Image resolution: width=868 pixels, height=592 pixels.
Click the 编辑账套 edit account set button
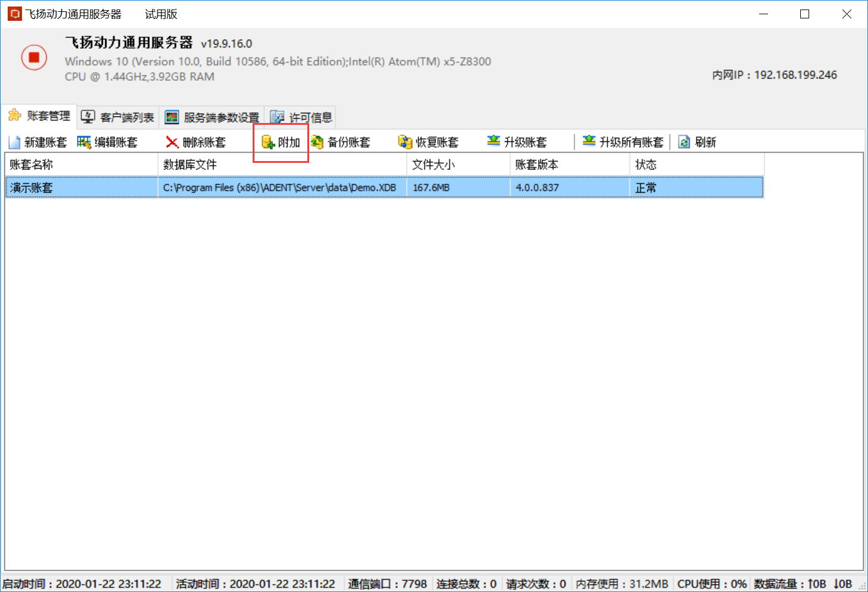(108, 142)
